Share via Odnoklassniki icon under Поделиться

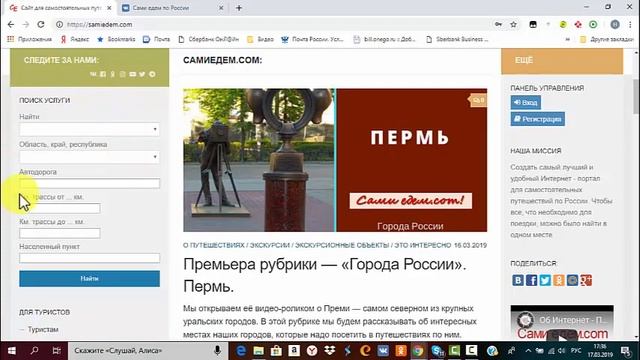pos(559,280)
